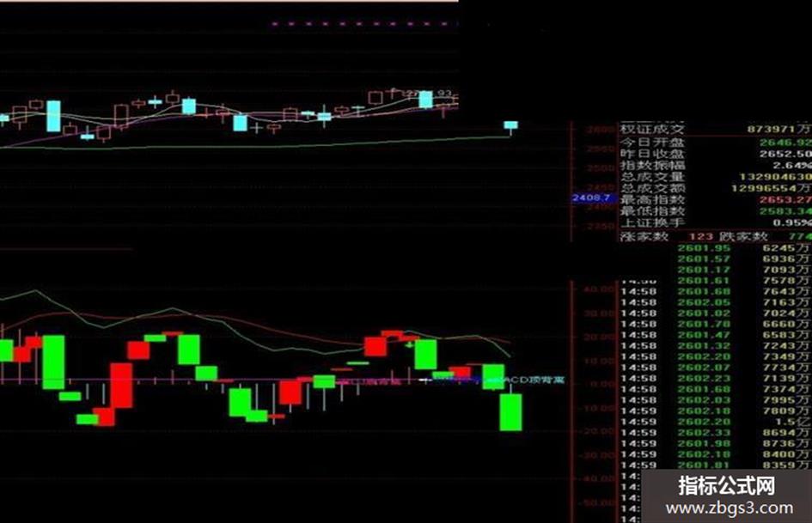
Task: Click the 7024万 tick volume
Action: click(785, 313)
